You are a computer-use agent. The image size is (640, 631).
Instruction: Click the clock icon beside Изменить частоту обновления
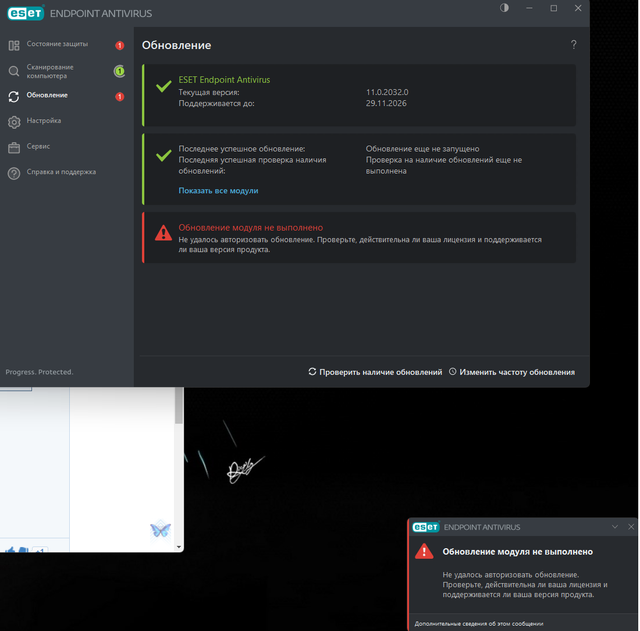453,371
